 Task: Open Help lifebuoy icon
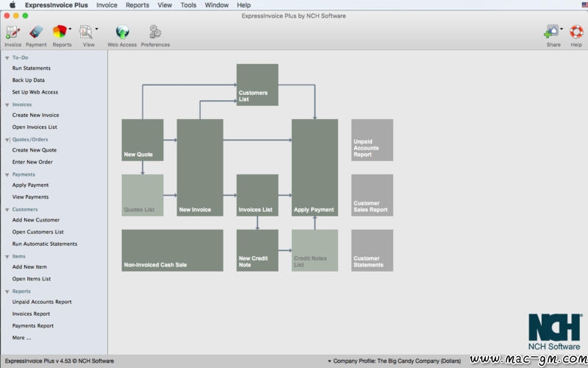pyautogui.click(x=576, y=32)
